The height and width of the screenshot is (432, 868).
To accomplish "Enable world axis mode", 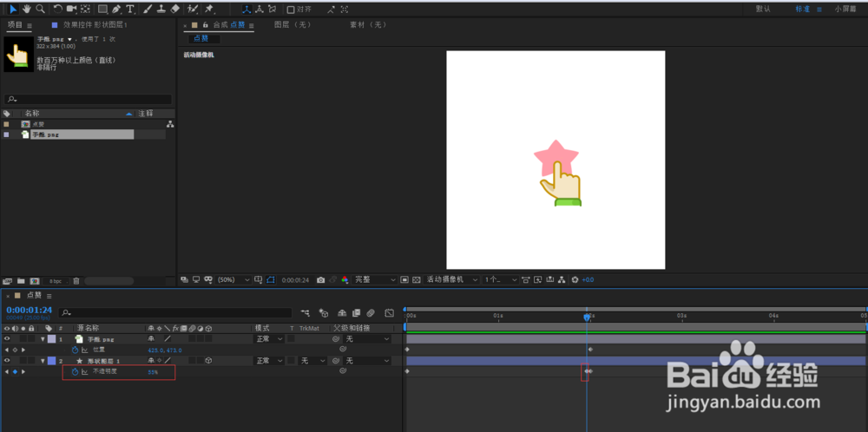I will pos(259,9).
